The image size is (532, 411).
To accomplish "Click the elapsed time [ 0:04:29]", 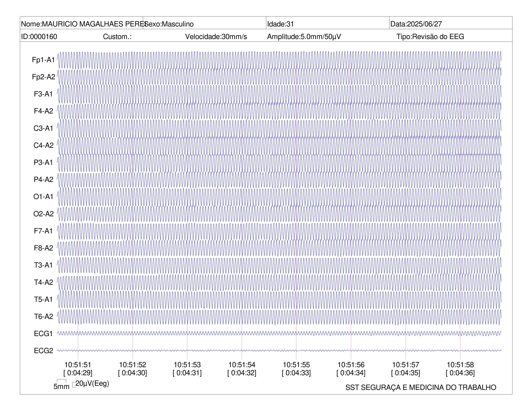I will (x=78, y=373).
